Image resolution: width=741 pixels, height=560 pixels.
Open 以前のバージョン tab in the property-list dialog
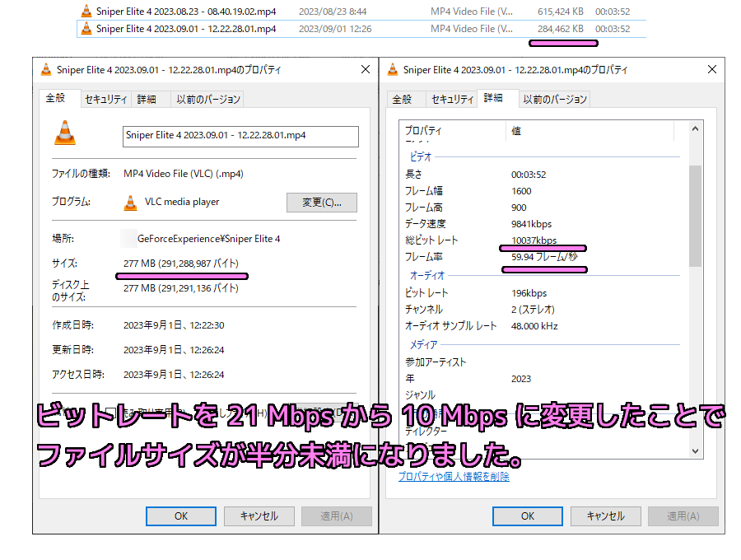555,100
